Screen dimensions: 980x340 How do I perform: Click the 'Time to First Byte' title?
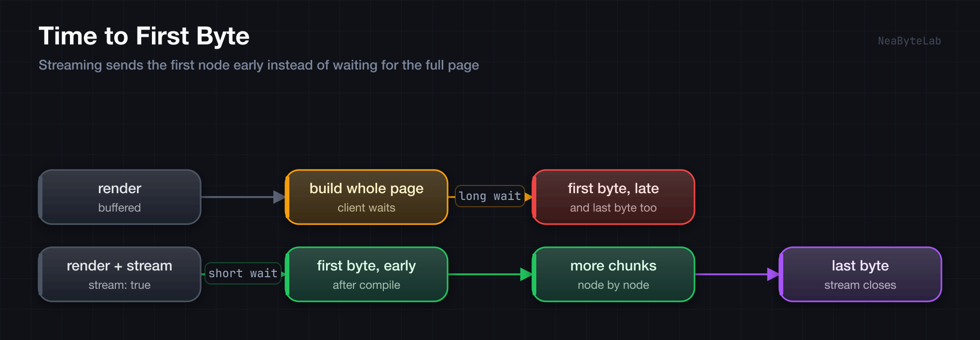point(144,36)
